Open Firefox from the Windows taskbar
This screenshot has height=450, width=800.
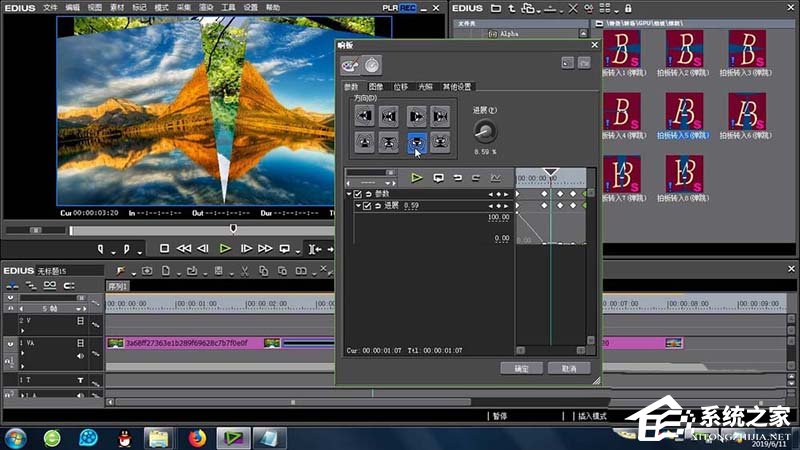196,437
